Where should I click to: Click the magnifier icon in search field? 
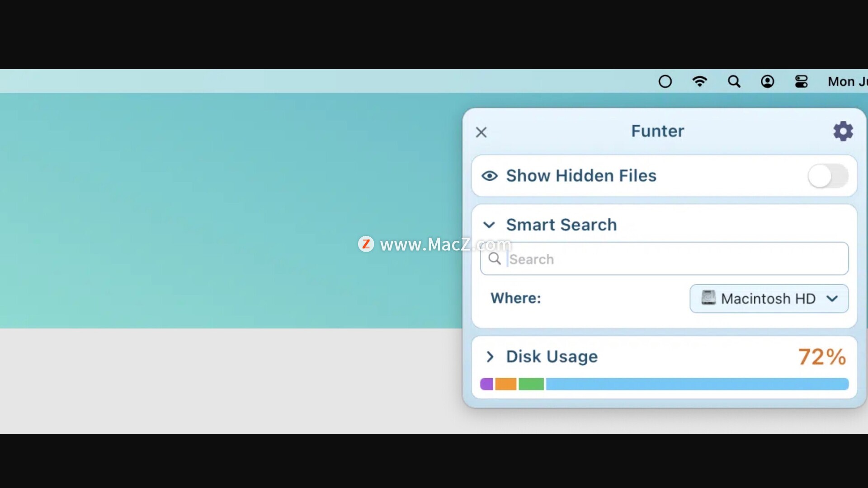[x=495, y=259]
